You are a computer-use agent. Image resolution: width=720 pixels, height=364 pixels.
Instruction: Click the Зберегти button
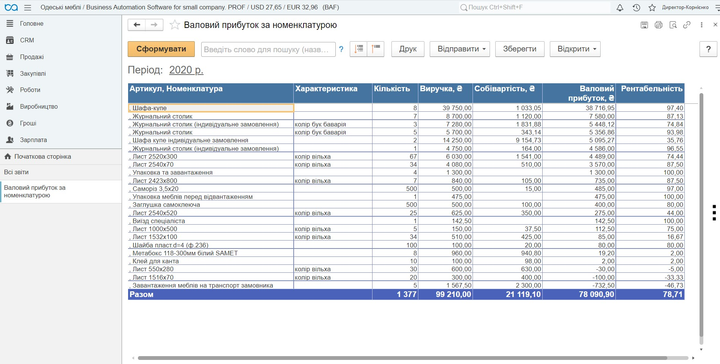click(520, 49)
